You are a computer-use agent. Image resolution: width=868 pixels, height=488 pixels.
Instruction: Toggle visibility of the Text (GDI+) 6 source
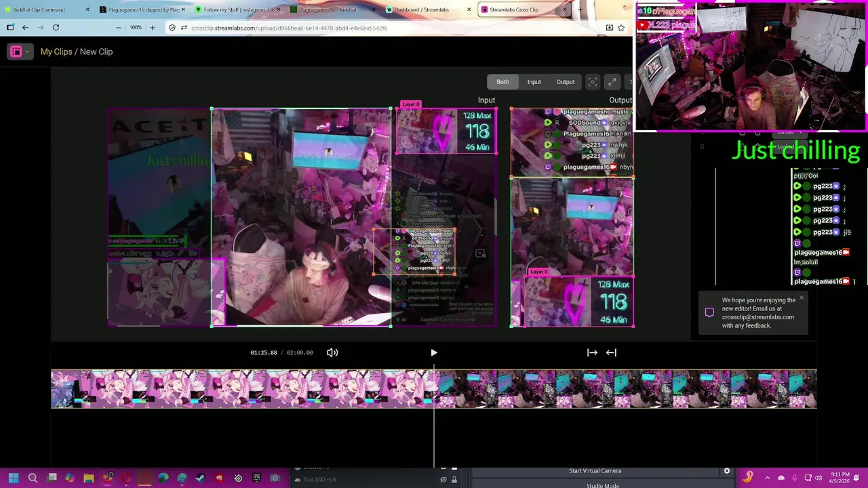click(443, 480)
